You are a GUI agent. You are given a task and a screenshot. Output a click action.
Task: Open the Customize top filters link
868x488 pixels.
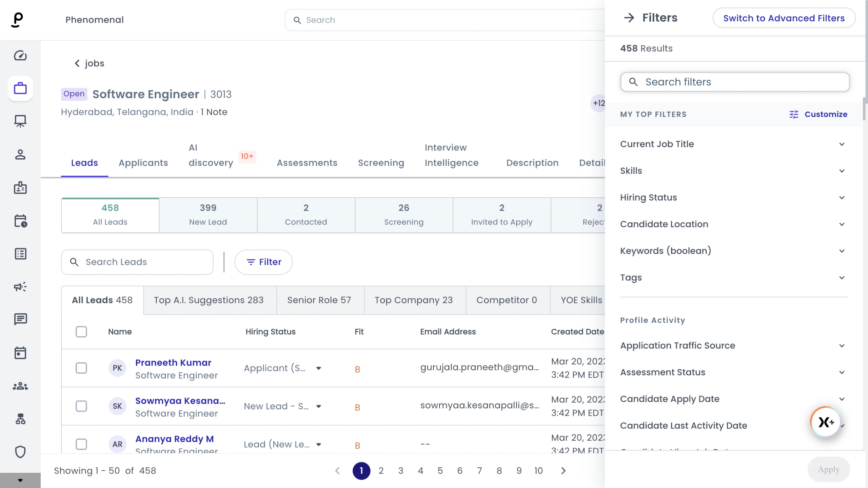tap(818, 114)
